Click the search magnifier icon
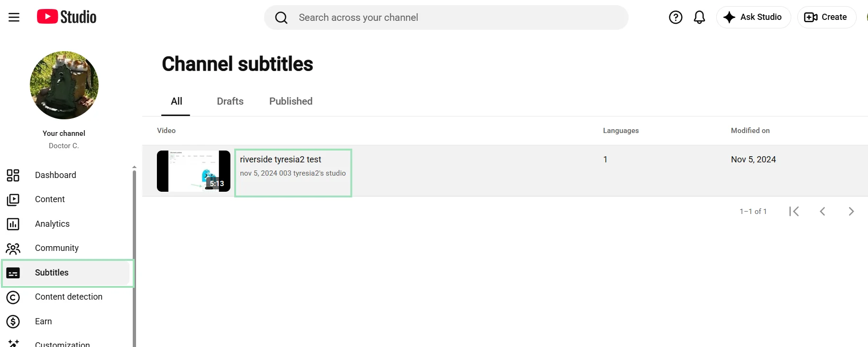The image size is (868, 347). [x=282, y=18]
